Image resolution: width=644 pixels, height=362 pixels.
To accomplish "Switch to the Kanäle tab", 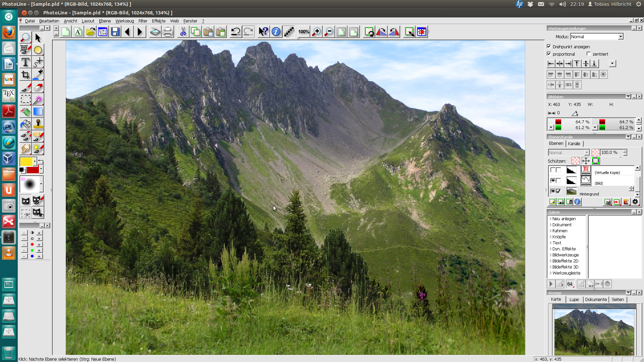I will [x=574, y=143].
